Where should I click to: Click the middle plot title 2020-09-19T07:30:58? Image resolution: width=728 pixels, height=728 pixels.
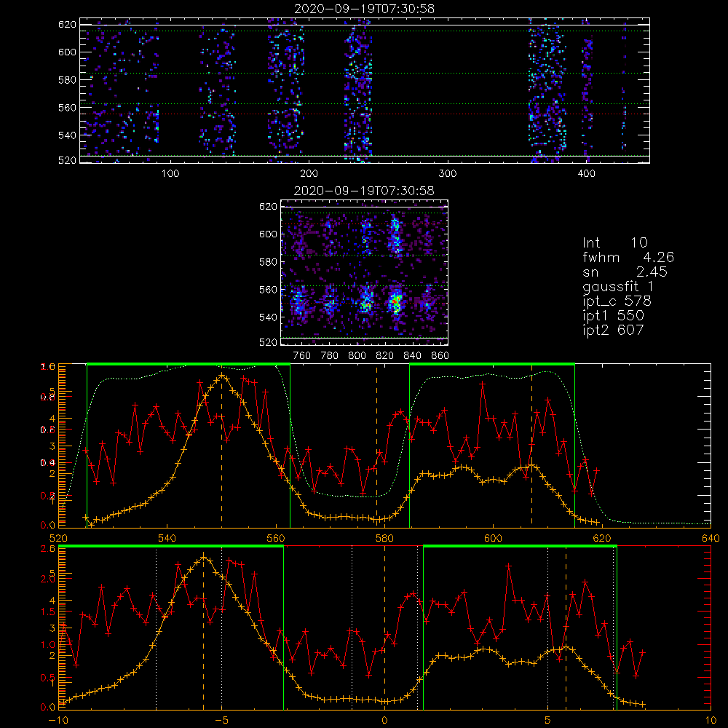point(365,191)
